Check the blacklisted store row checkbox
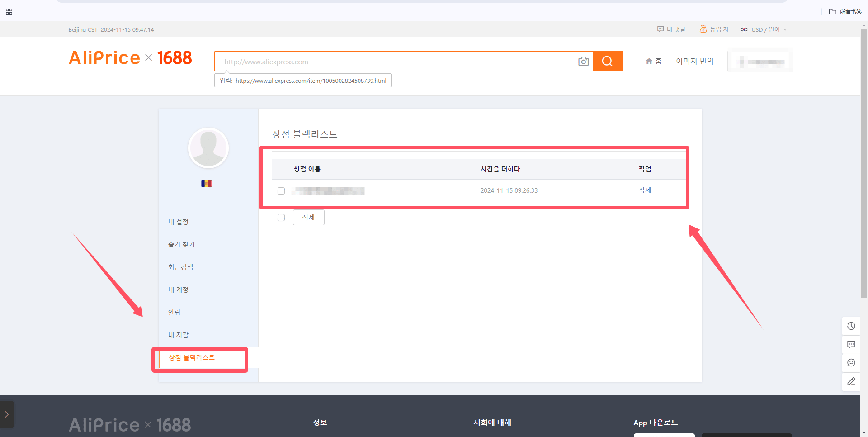868x437 pixels. point(281,191)
